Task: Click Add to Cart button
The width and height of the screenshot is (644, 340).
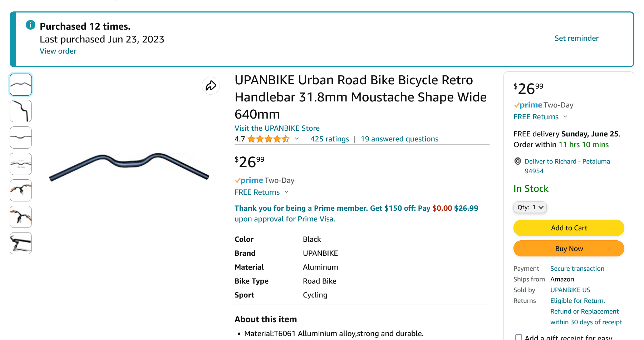Action: (x=569, y=228)
